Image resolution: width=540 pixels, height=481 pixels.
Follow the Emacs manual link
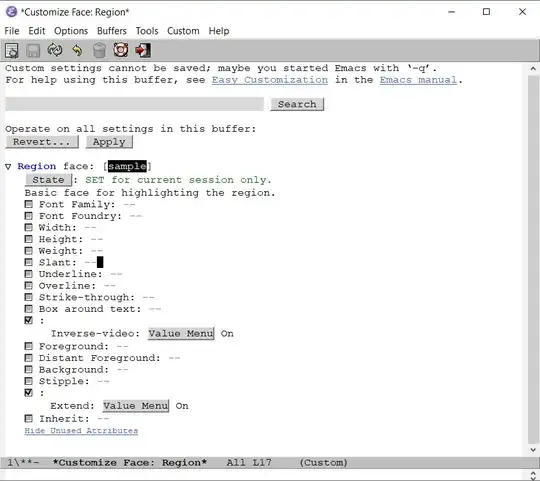(x=418, y=80)
